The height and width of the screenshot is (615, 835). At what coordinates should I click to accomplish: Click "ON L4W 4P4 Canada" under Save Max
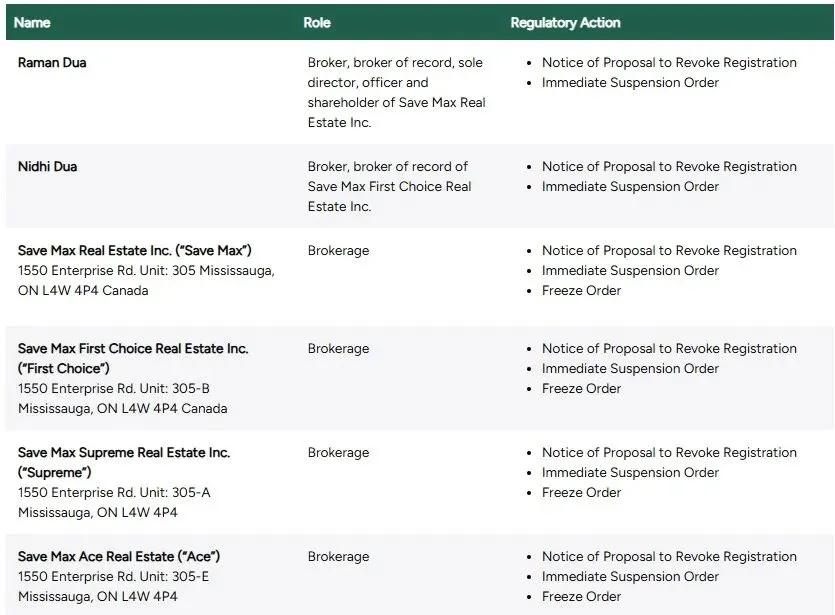pos(83,291)
